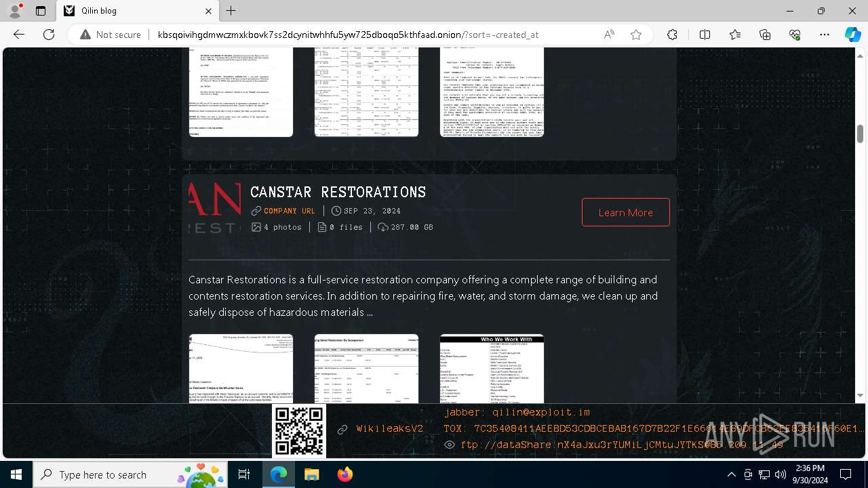Viewport: 868px width, 488px height.
Task: Open Task View on the taskbar
Action: pyautogui.click(x=244, y=474)
